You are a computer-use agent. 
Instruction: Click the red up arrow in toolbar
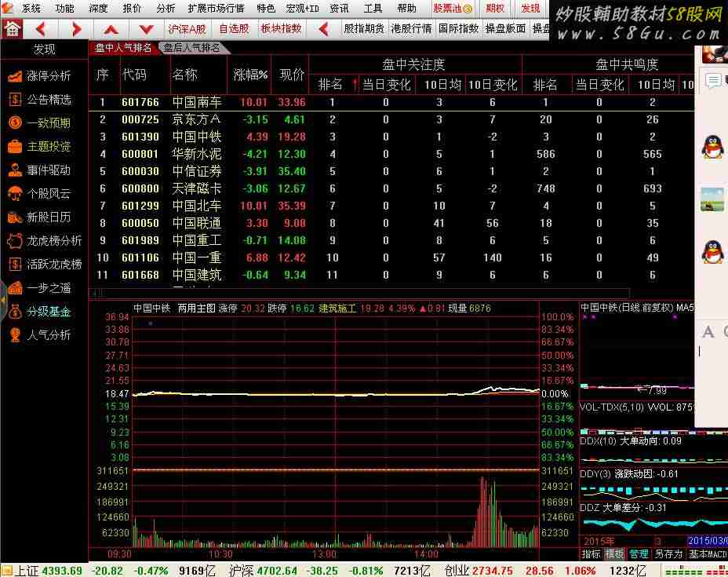pyautogui.click(x=111, y=30)
